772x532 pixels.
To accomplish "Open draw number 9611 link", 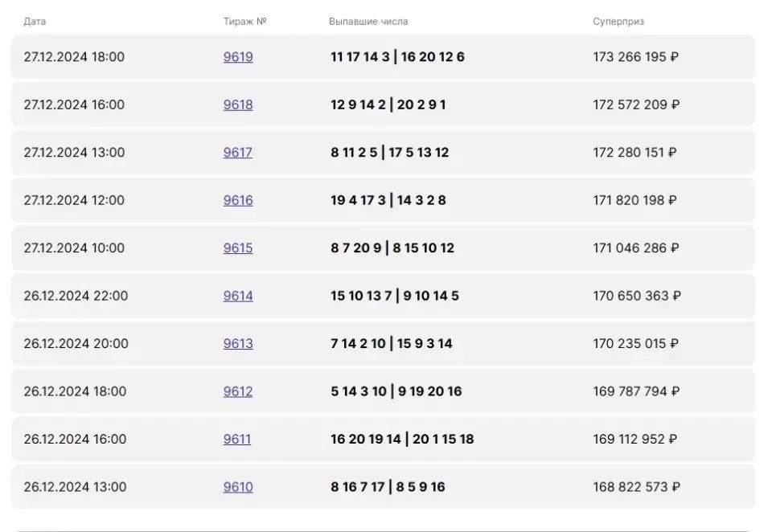I will click(x=236, y=439).
